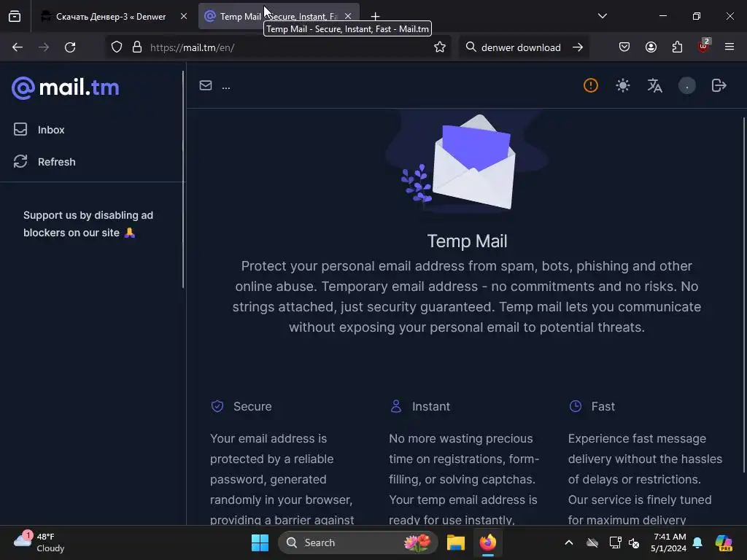Click the mail.tm logo
The width and height of the screenshot is (747, 560).
click(66, 87)
